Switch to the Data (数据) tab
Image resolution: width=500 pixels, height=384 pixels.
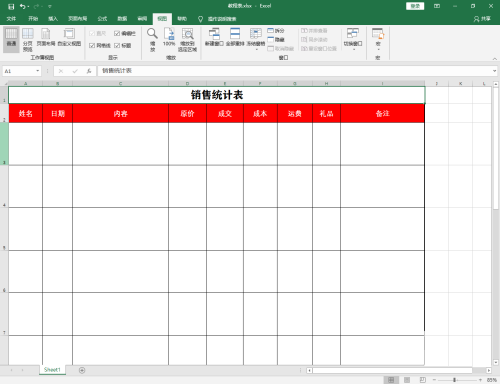coord(122,19)
